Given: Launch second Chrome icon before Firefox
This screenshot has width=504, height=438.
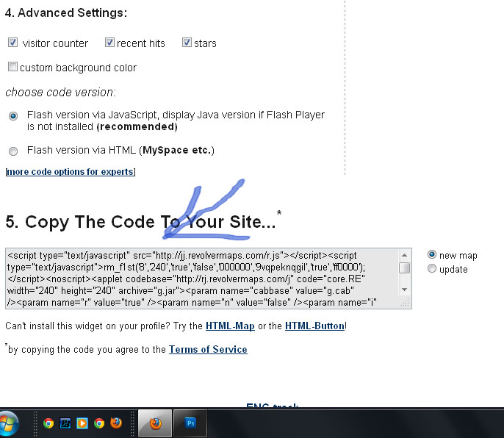Looking at the screenshot, I should tap(99, 423).
